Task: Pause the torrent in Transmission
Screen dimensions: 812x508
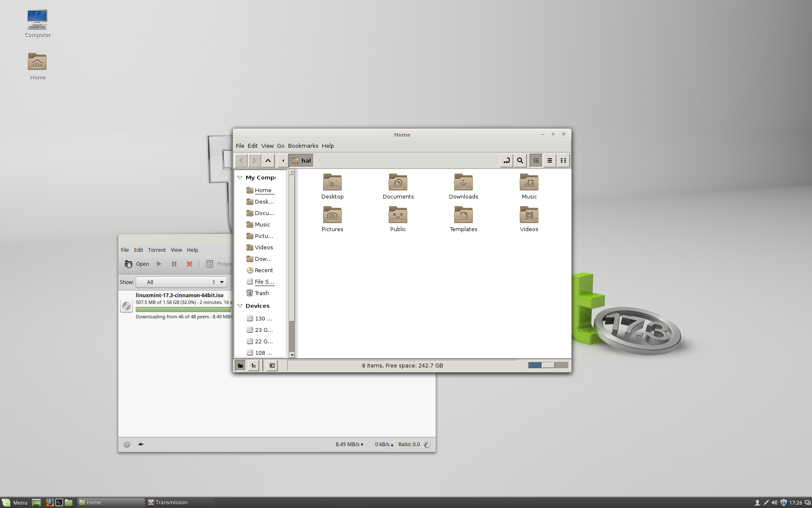Action: [x=174, y=264]
